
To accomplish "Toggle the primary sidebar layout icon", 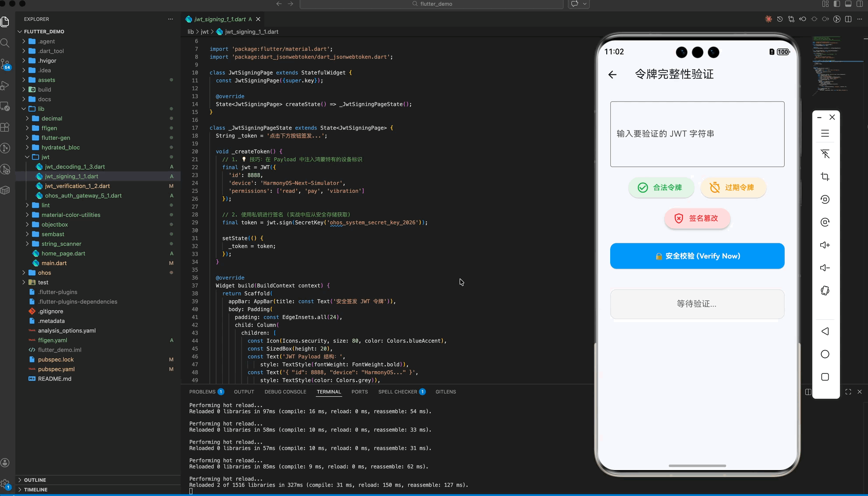I will coord(837,4).
